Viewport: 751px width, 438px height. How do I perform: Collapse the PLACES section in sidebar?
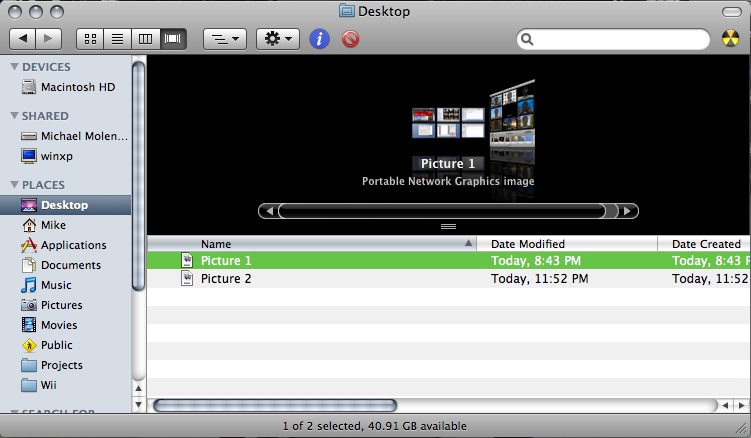(x=14, y=185)
